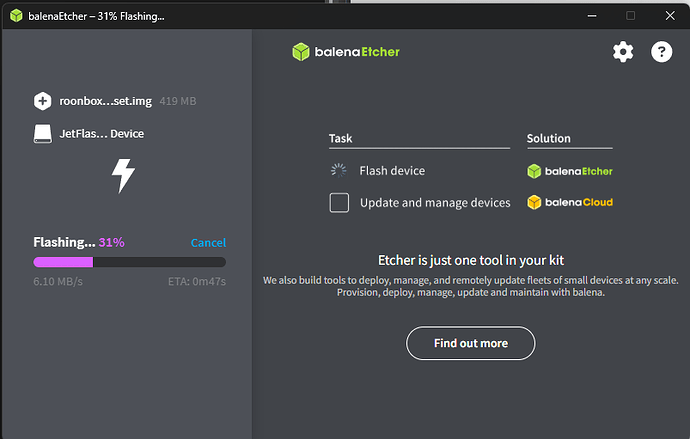This screenshot has width=690, height=439.
Task: Click the balenaEtcher solution logo
Action: (570, 171)
